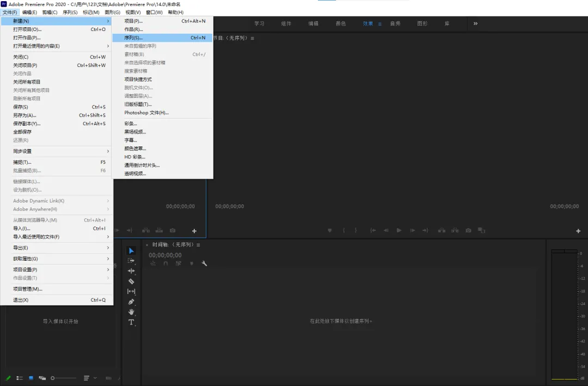
Task: Toggle timeline Linked Selection icon
Action: pos(179,264)
